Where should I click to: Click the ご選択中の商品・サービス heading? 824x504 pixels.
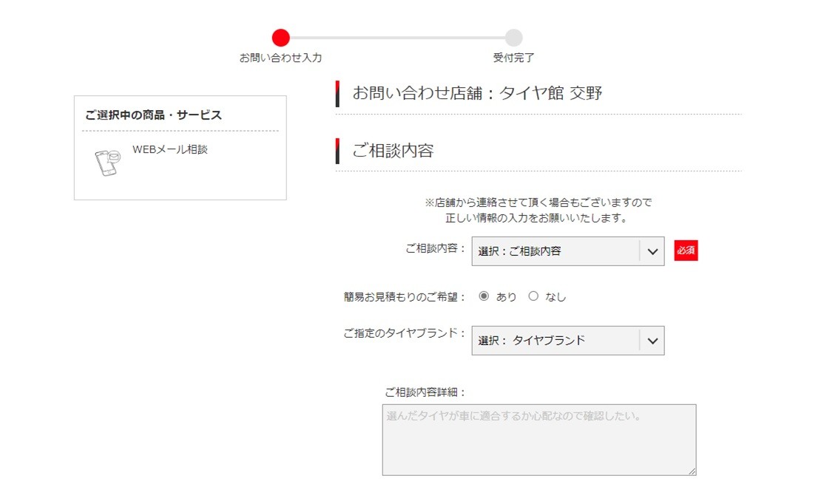[x=153, y=115]
